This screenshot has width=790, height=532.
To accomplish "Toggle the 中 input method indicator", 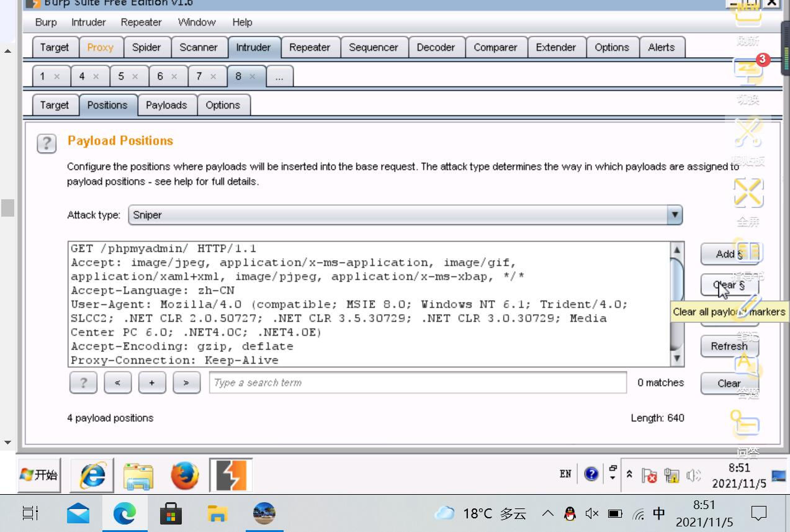I will [x=659, y=513].
